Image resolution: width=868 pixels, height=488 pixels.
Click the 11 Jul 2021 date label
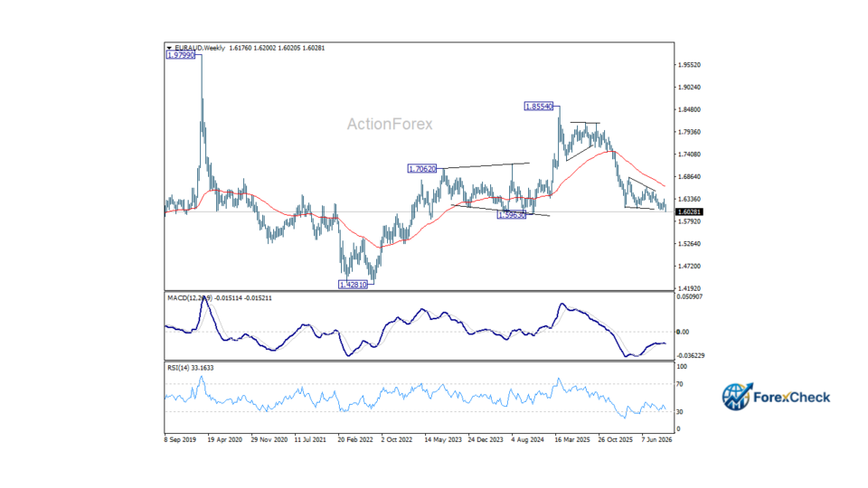point(310,440)
